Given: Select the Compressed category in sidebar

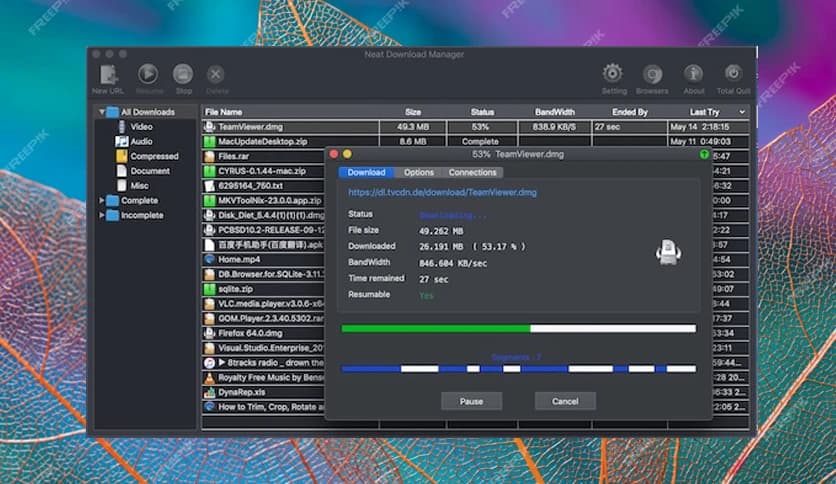Looking at the screenshot, I should (x=154, y=156).
